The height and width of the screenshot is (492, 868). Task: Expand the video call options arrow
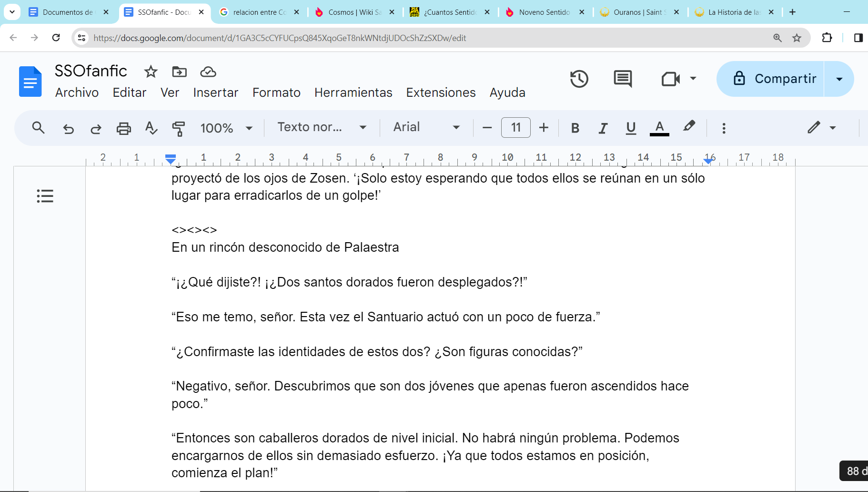pos(693,79)
